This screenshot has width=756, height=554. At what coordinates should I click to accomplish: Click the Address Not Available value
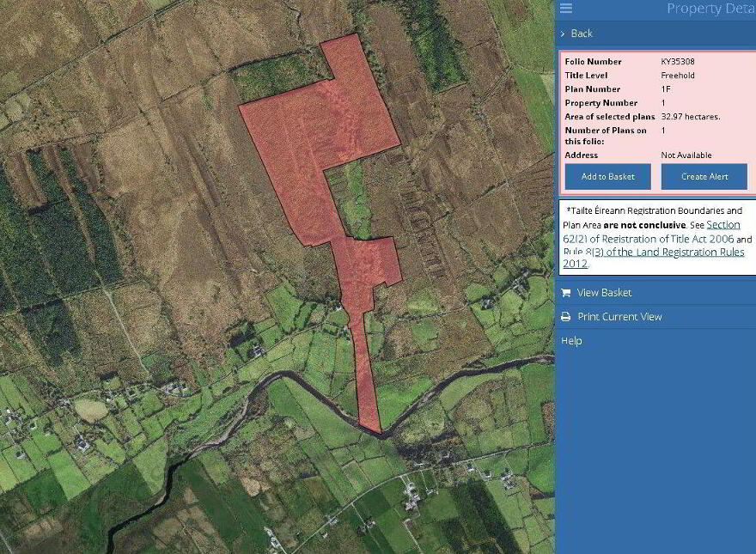click(686, 155)
